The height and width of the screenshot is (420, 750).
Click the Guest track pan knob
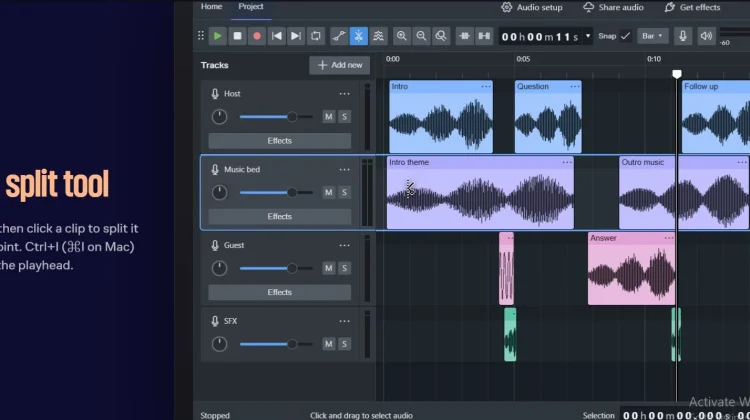coord(220,268)
